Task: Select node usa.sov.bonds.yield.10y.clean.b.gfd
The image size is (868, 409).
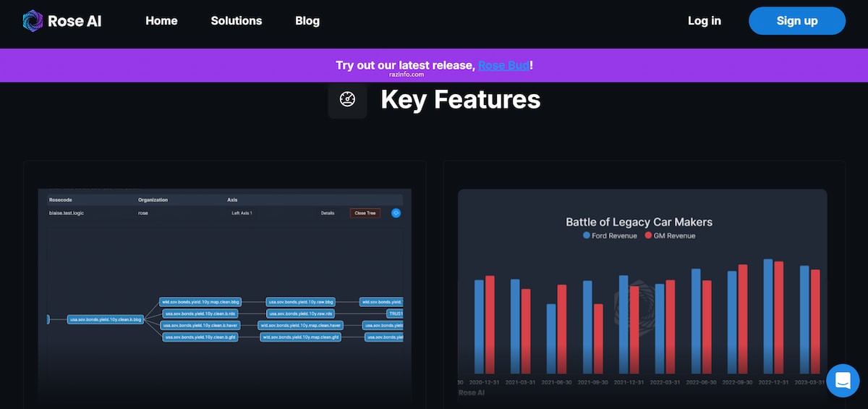Action: 200,337
